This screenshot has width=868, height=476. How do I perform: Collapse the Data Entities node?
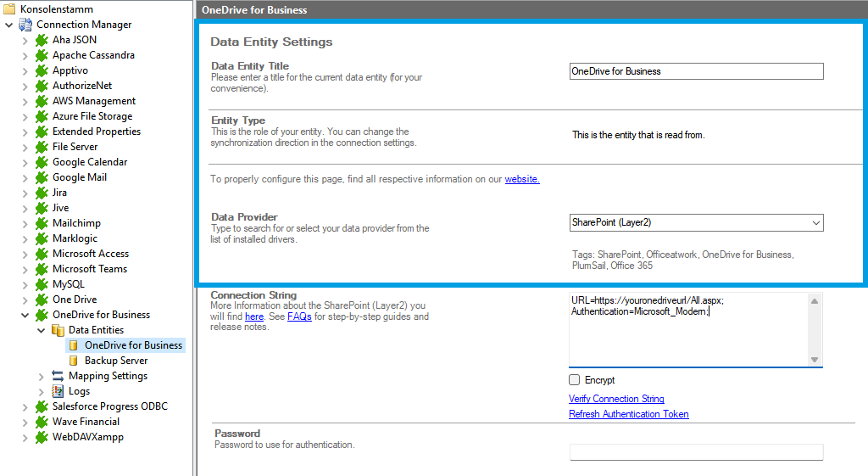[x=41, y=330]
